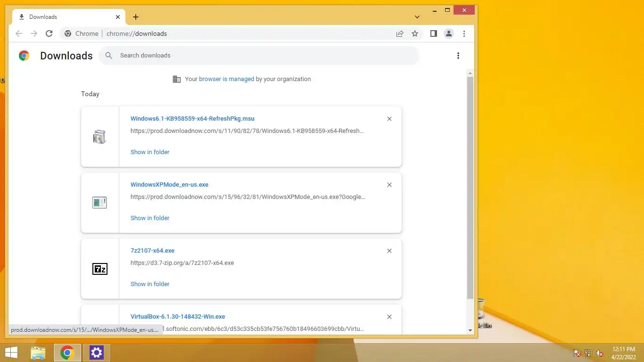644x362 pixels.
Task: Click the d3.7-zip.org source URL
Action: click(x=182, y=263)
